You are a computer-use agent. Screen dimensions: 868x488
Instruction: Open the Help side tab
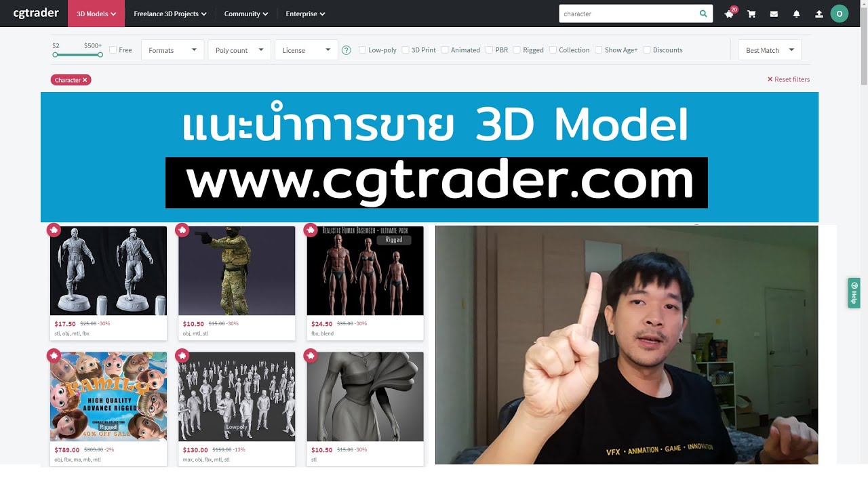(854, 293)
